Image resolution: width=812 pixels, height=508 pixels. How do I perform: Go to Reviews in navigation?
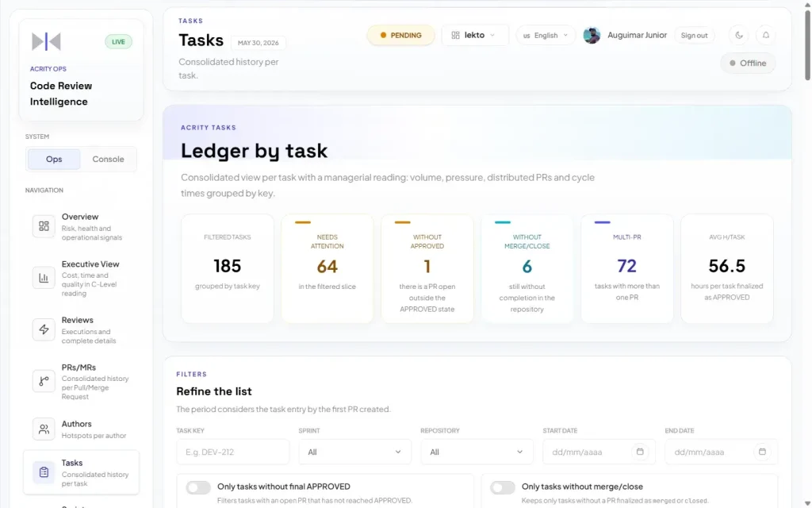click(x=82, y=329)
